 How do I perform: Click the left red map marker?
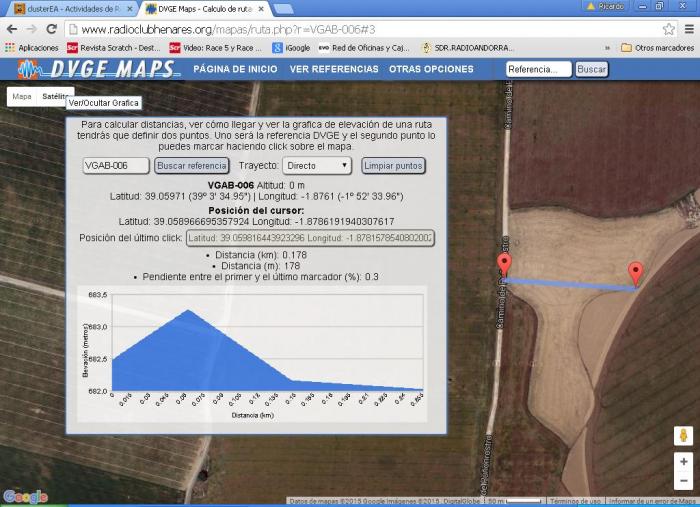point(504,265)
